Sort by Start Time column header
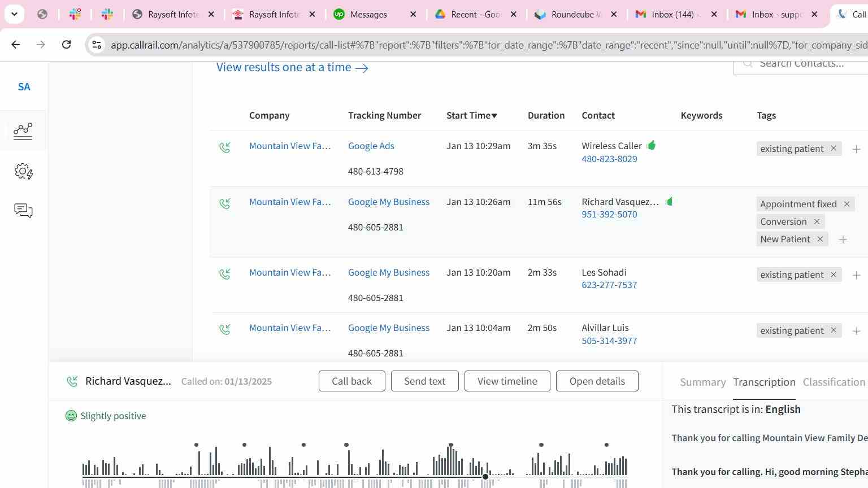Screen dimensions: 868x488 pyautogui.click(x=472, y=115)
